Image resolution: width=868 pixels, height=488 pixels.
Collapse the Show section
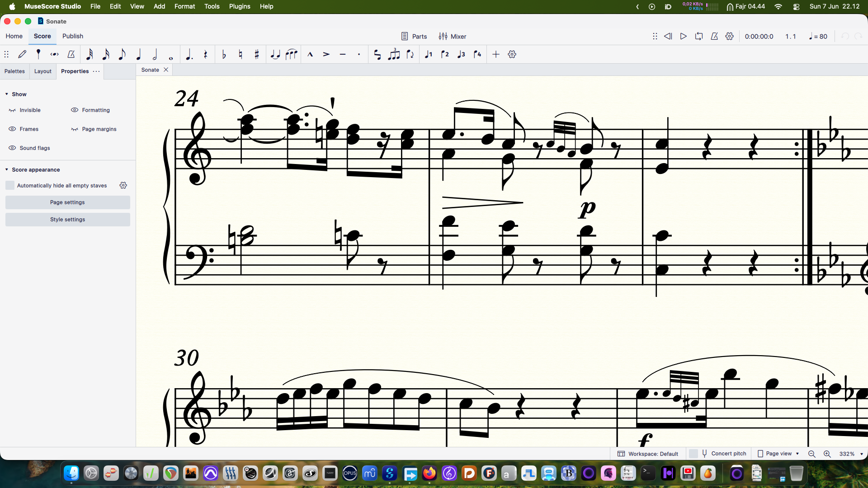tap(7, 94)
